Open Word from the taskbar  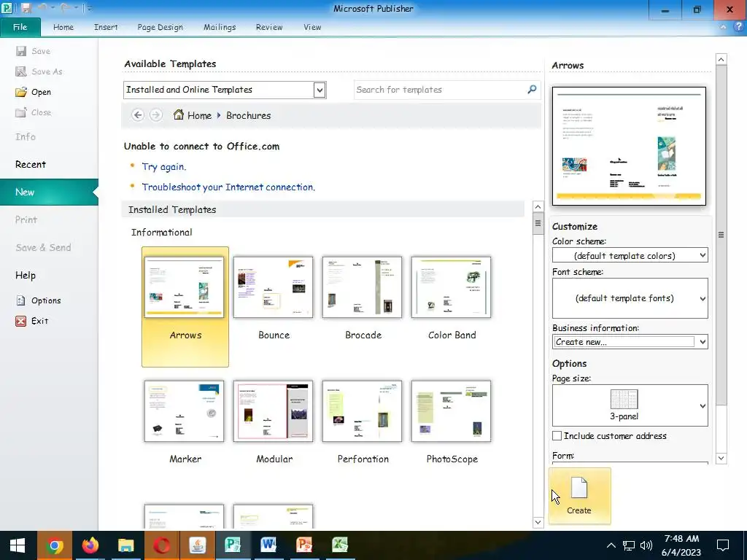click(x=268, y=545)
